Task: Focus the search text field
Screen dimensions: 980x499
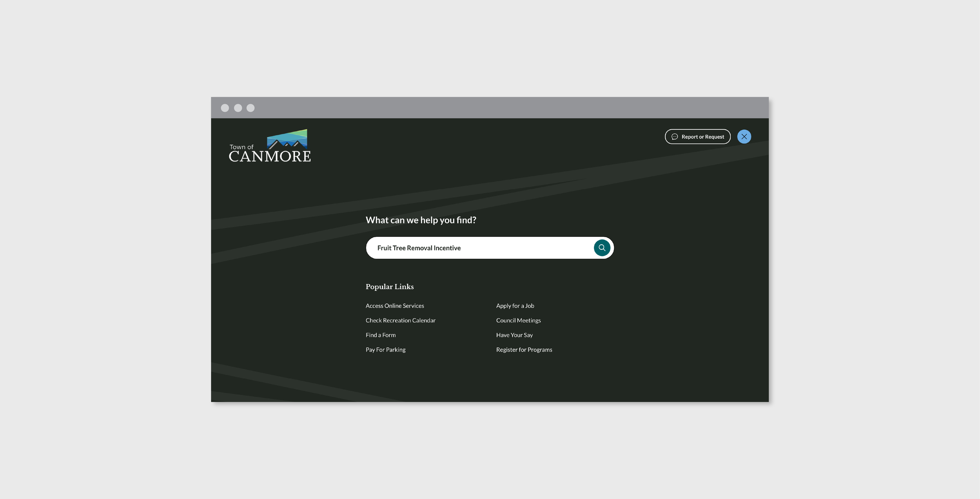Action: pos(525,248)
